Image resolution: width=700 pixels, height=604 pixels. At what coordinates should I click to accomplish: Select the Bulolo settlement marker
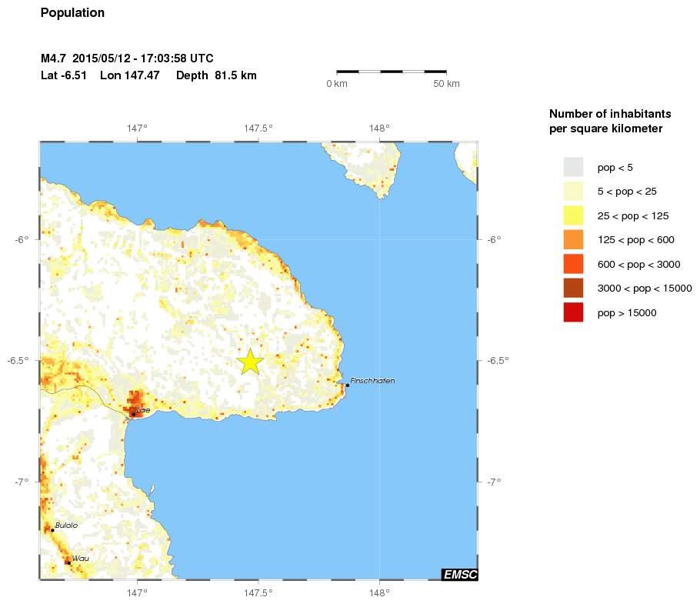[51, 529]
